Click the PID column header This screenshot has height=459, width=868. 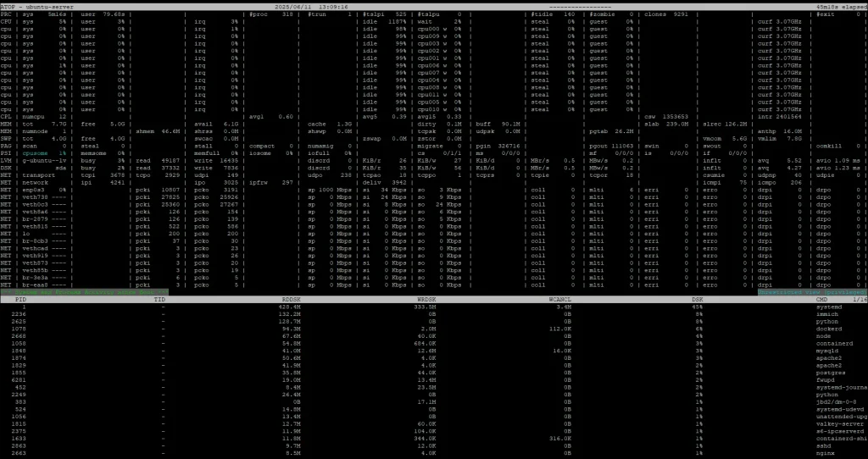point(20,299)
